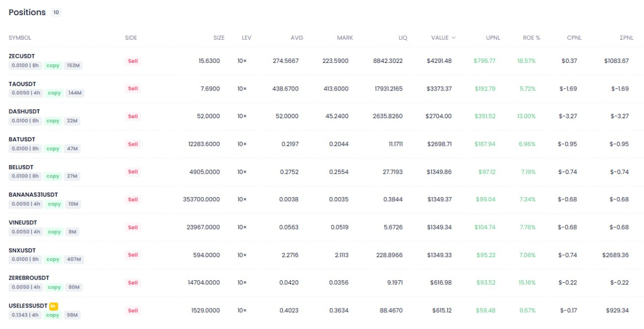Screen dimensions: 644x329
Task: Click the positions count badge showing 10
Action: tap(56, 13)
